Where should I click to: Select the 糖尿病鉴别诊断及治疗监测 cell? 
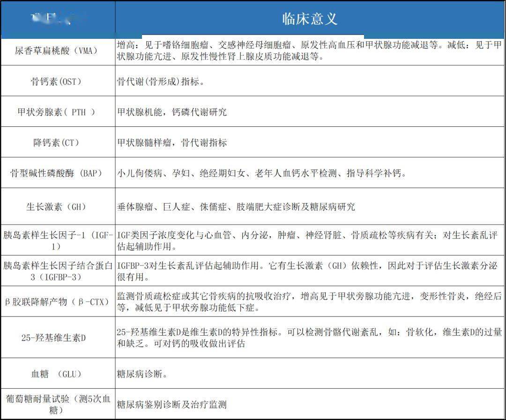coord(310,404)
